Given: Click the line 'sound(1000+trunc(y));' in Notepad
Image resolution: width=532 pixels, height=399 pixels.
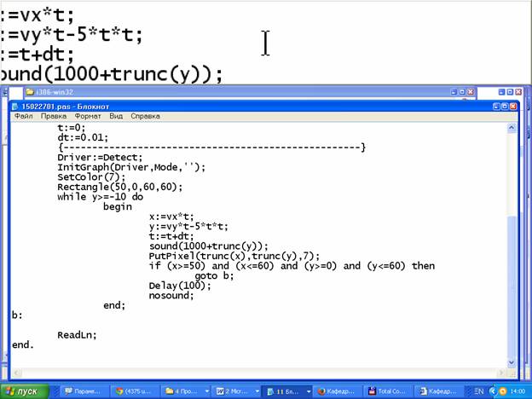Looking at the screenshot, I should click(209, 246).
